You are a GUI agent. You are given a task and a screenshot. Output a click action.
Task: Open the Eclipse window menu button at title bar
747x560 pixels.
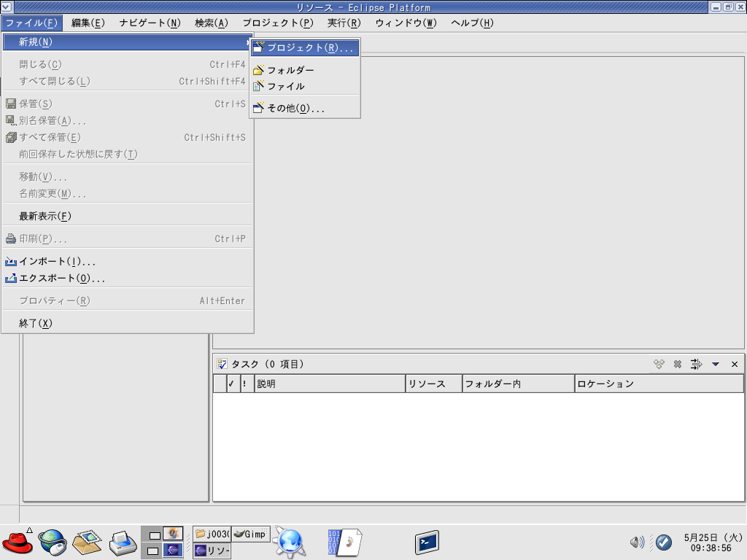point(6,7)
